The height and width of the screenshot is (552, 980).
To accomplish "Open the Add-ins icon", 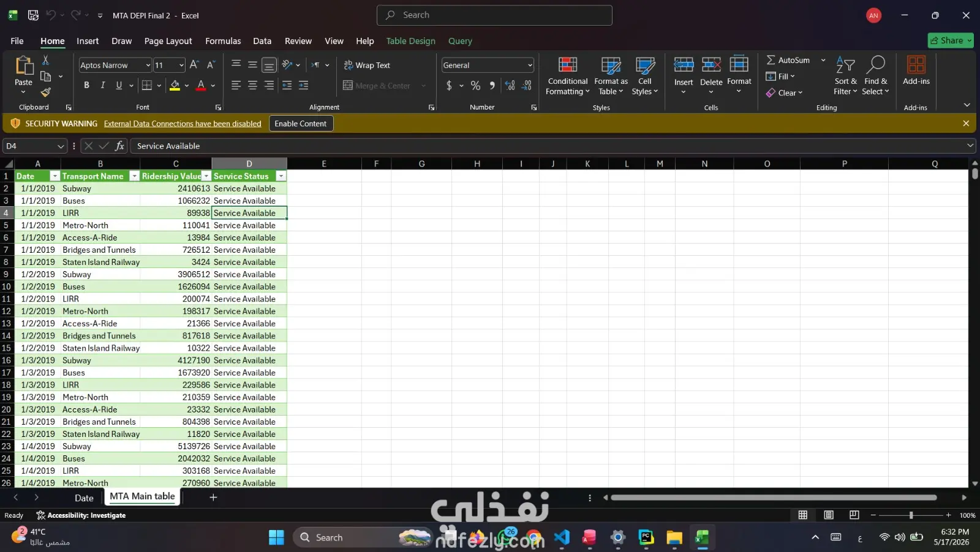I will 916,64.
